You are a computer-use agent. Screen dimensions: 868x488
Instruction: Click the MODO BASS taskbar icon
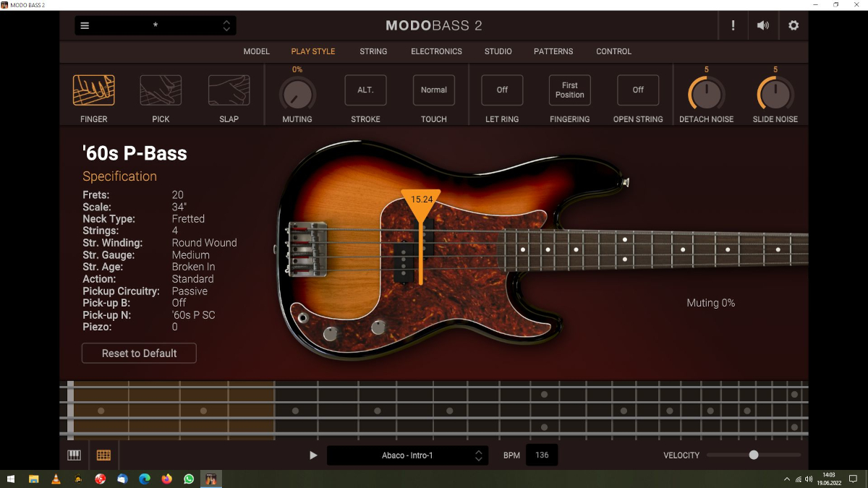point(211,479)
